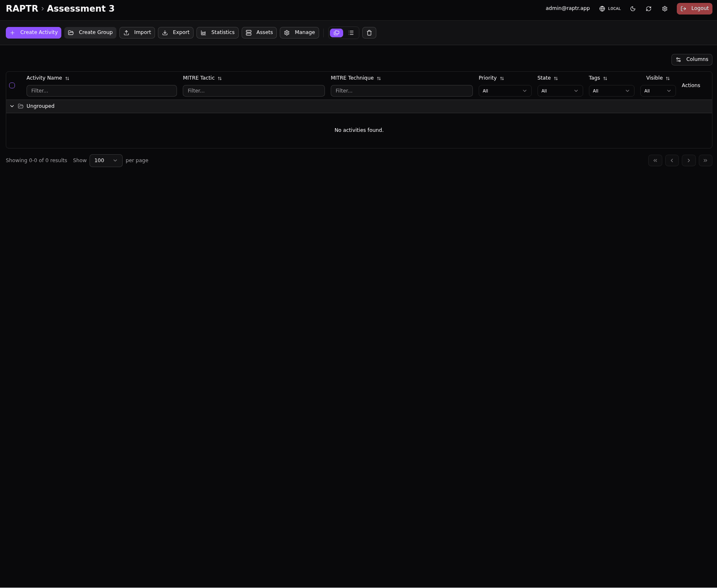Open the Assets manager
The image size is (717, 588).
pos(259,32)
